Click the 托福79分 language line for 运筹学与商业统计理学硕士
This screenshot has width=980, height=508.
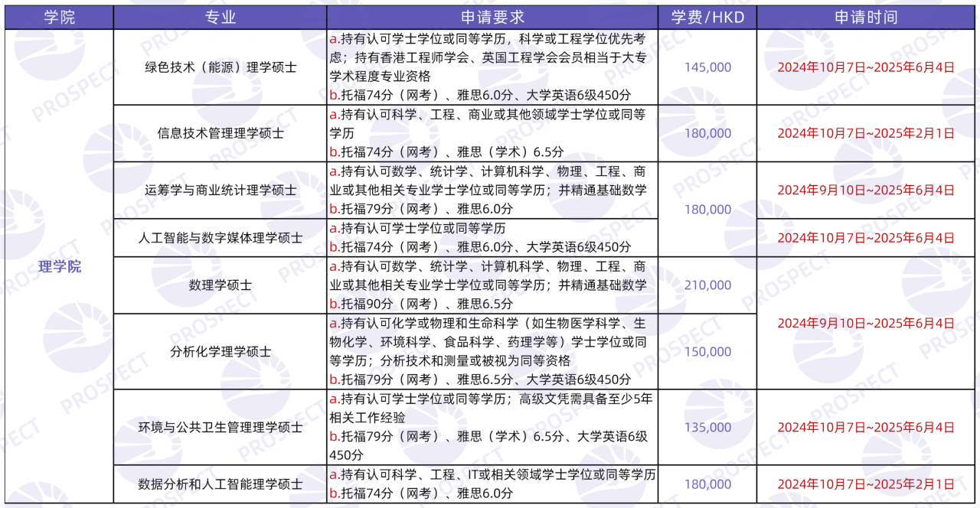(421, 209)
